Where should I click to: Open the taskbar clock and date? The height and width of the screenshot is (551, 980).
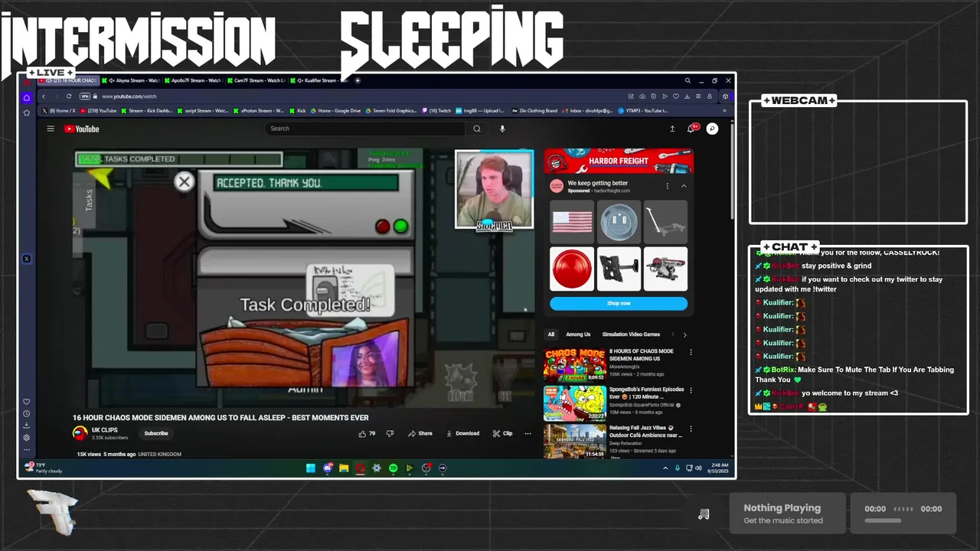(x=719, y=467)
